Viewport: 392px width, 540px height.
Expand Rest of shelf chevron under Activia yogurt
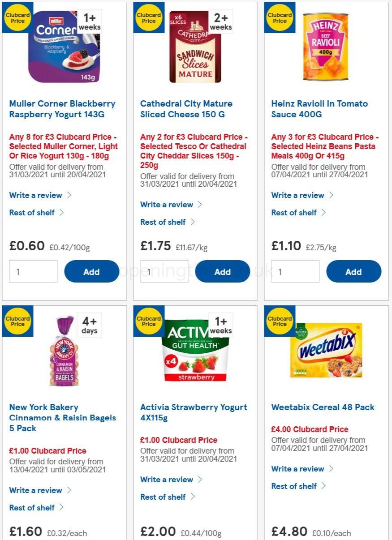tap(194, 497)
